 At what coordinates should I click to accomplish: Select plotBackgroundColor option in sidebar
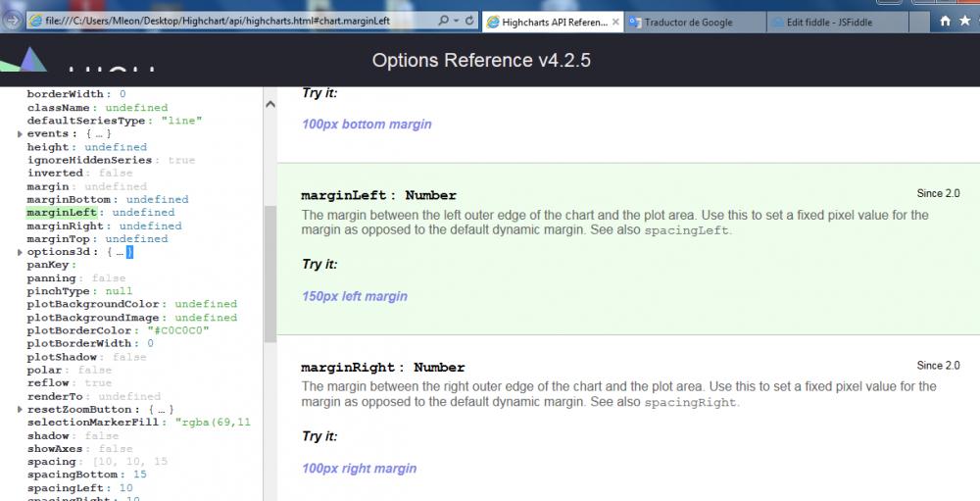pos(93,305)
